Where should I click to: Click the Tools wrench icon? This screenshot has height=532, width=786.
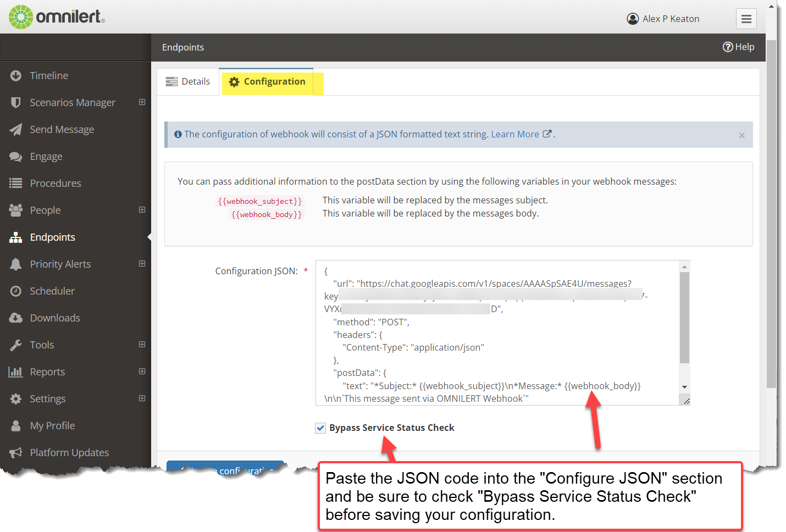pyautogui.click(x=16, y=345)
